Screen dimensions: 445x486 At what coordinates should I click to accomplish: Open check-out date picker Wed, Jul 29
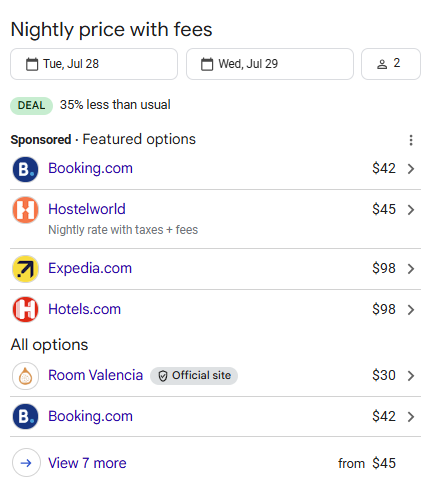270,64
